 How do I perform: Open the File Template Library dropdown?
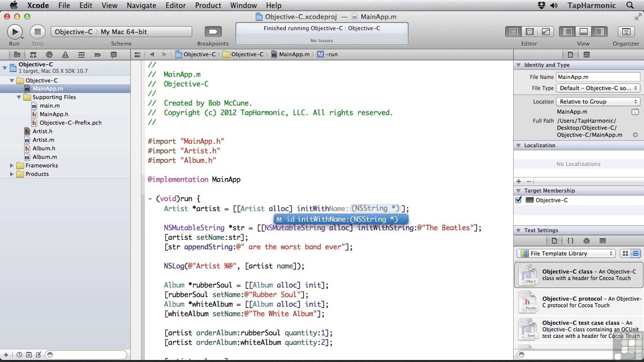(567, 253)
